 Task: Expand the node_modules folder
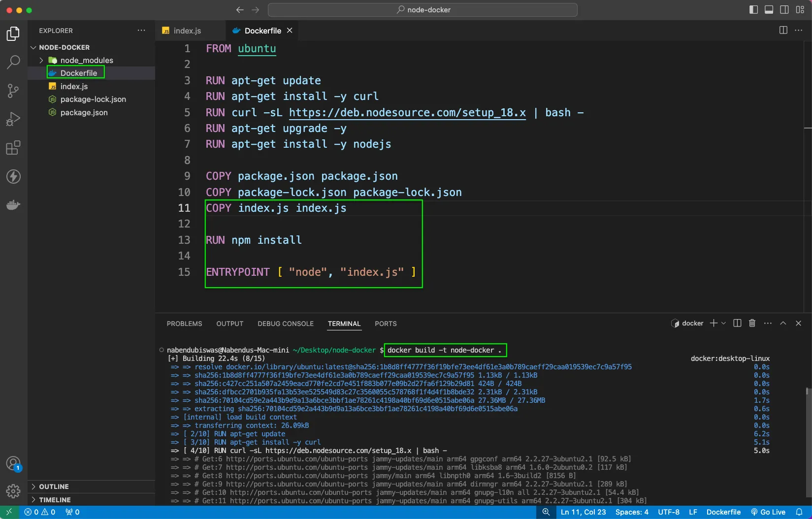[x=41, y=60]
